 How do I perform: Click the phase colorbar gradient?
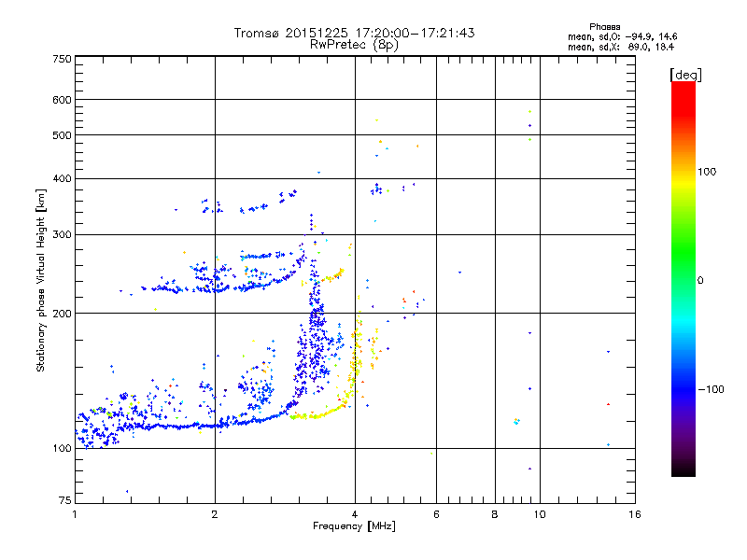[684, 278]
